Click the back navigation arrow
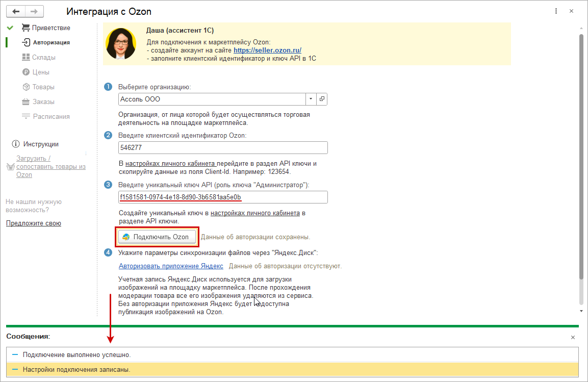This screenshot has width=588, height=382. coord(16,11)
